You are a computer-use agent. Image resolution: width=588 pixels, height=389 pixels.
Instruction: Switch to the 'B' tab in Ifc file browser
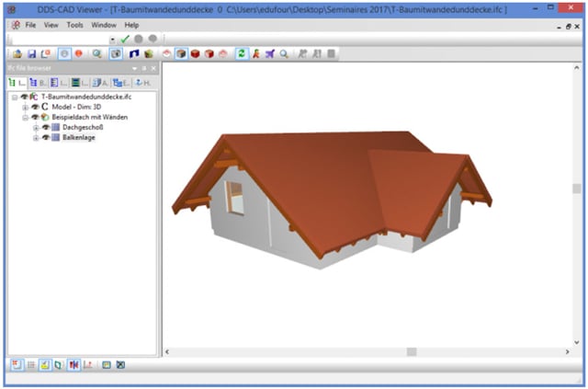[38, 83]
